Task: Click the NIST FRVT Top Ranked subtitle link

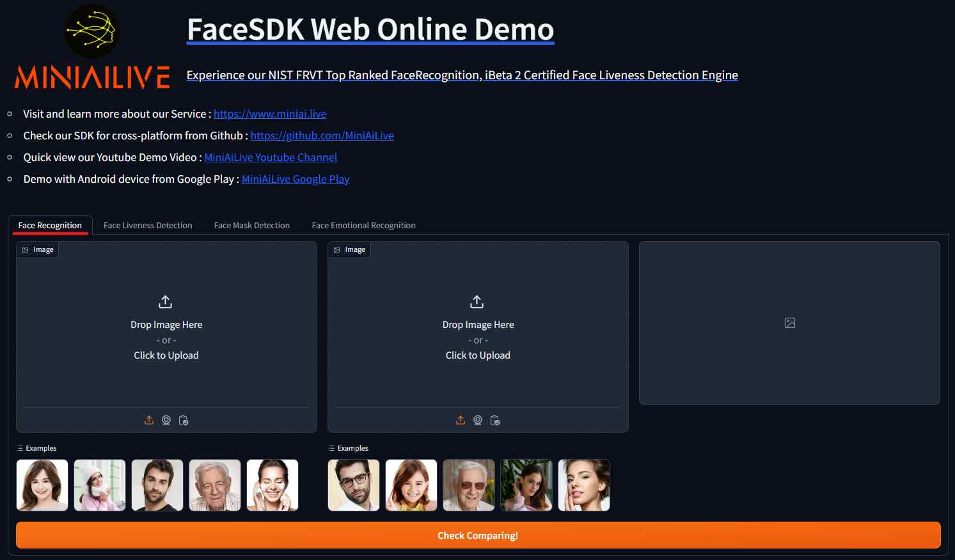Action: point(462,75)
